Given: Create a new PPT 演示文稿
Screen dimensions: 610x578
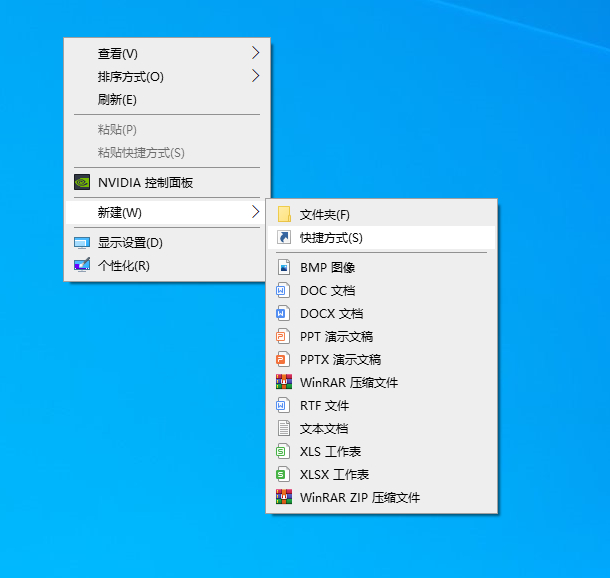Looking at the screenshot, I should tap(381, 336).
